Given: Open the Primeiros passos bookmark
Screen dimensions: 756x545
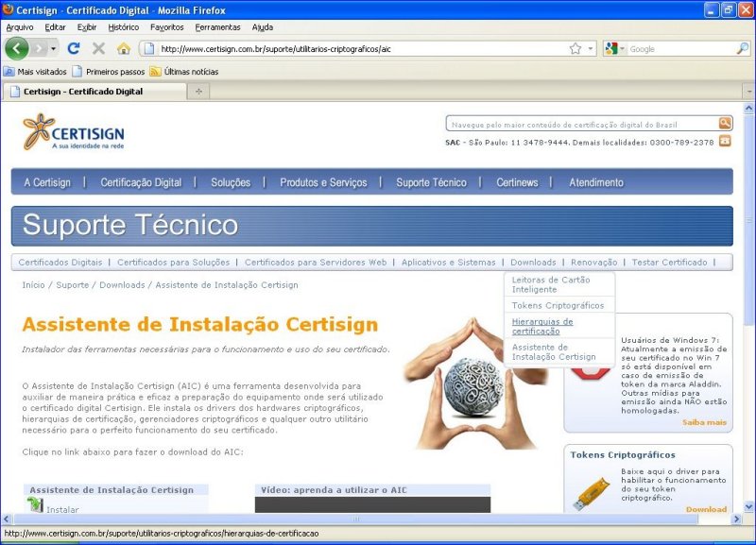Looking at the screenshot, I should pyautogui.click(x=109, y=72).
